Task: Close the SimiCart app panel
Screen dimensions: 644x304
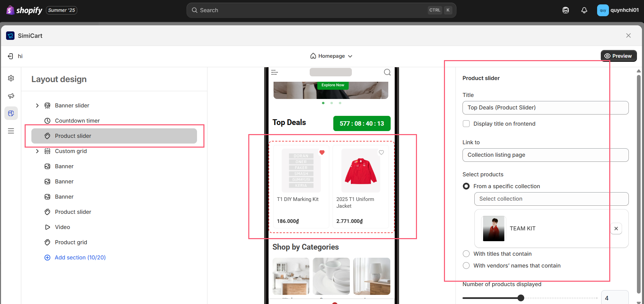Action: point(628,35)
